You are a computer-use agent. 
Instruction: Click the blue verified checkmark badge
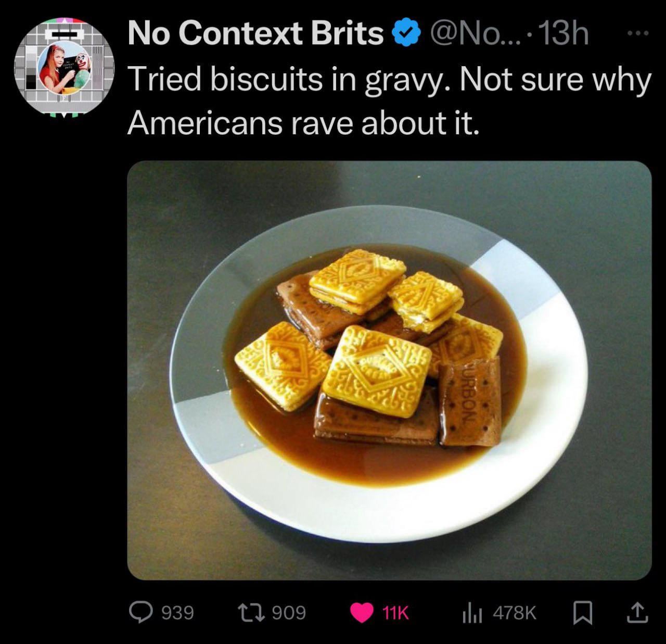click(409, 34)
